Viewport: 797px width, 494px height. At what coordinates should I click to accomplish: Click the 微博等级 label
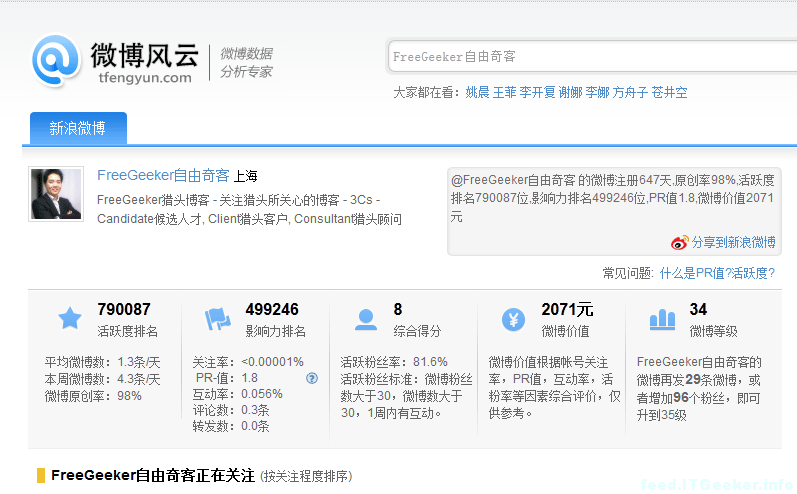pyautogui.click(x=714, y=331)
